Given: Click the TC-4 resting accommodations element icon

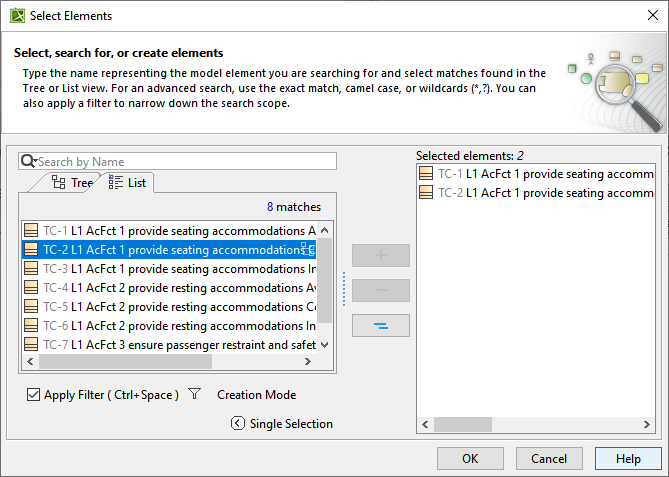Looking at the screenshot, I should (x=31, y=288).
